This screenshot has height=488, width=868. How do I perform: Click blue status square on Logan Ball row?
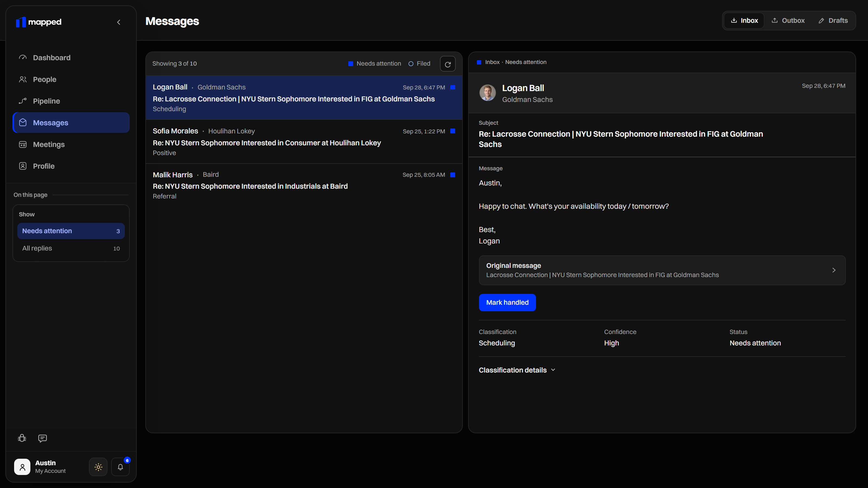[x=453, y=88]
